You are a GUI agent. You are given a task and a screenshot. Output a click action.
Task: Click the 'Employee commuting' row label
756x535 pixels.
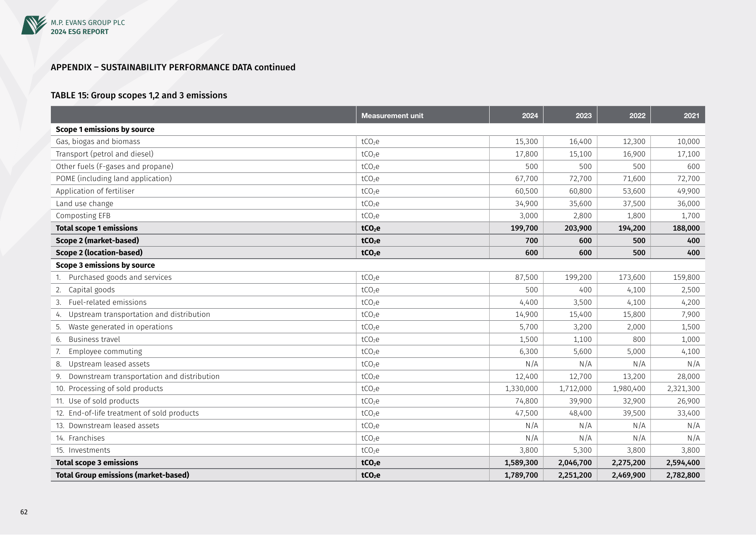coord(105,352)
